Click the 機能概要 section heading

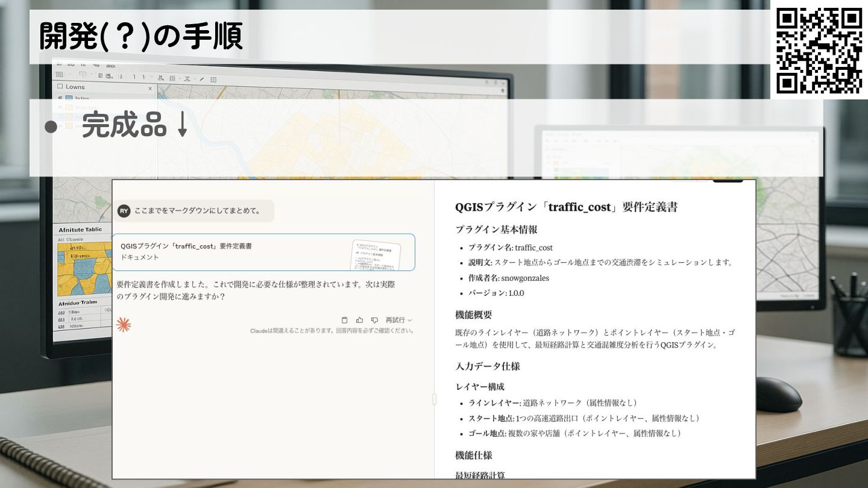473,314
